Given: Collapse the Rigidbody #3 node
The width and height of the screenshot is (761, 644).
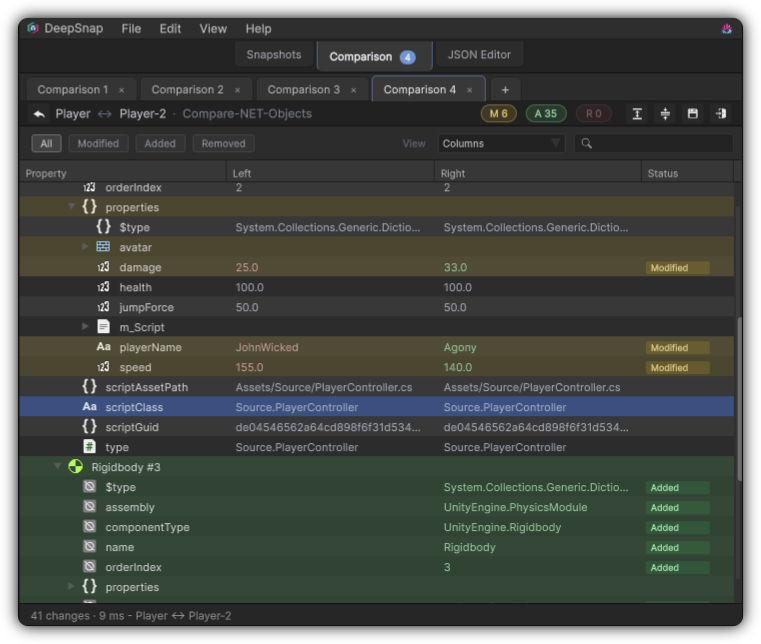Looking at the screenshot, I should point(57,466).
